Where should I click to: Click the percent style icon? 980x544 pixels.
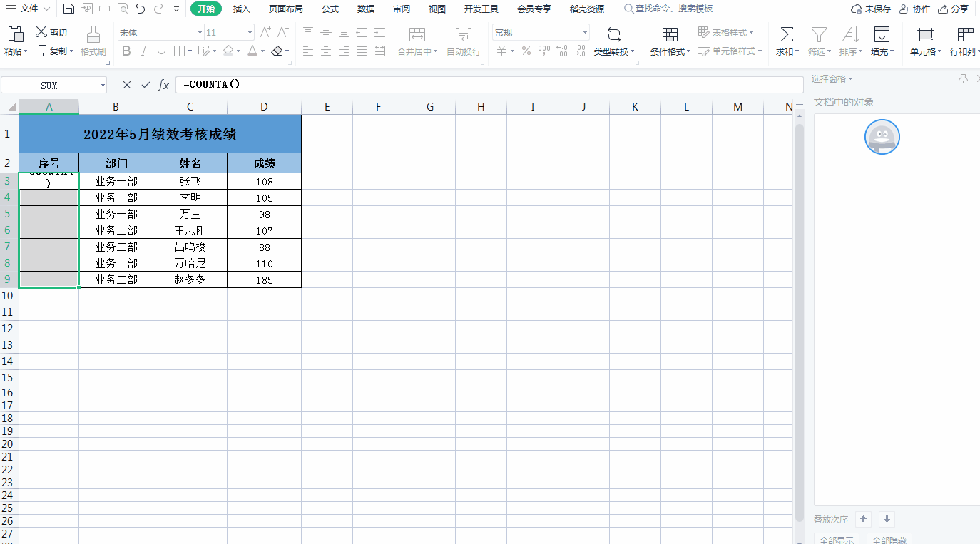(526, 51)
